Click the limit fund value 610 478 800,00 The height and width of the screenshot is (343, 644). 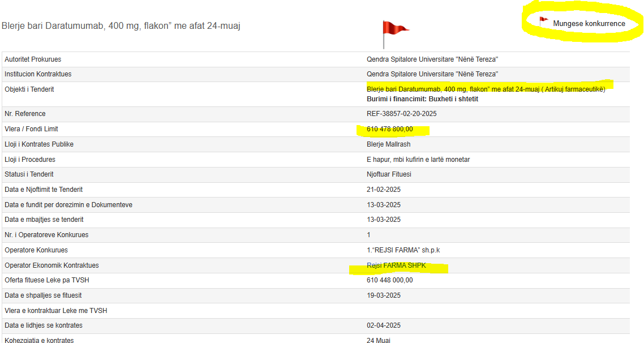pos(390,129)
